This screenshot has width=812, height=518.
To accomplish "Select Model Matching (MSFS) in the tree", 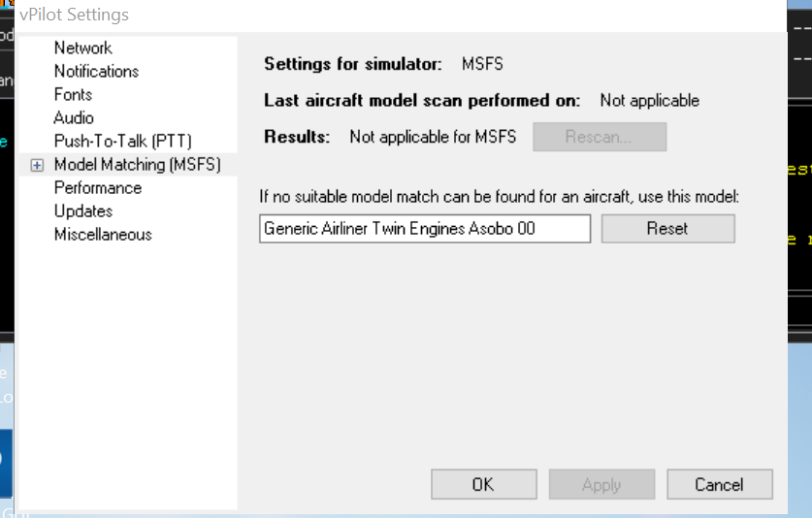I will click(x=138, y=165).
